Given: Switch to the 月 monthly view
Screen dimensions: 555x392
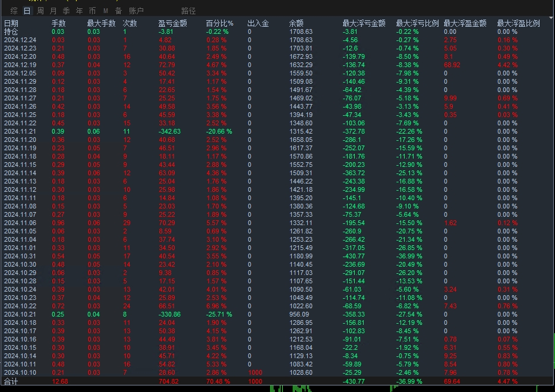Looking at the screenshot, I should (53, 10).
